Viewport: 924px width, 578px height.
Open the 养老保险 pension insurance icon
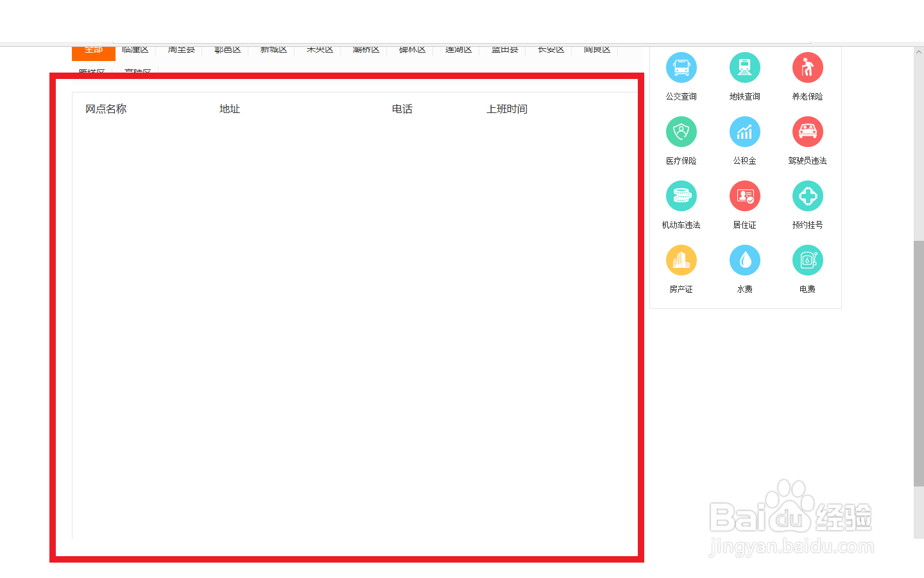tap(807, 67)
